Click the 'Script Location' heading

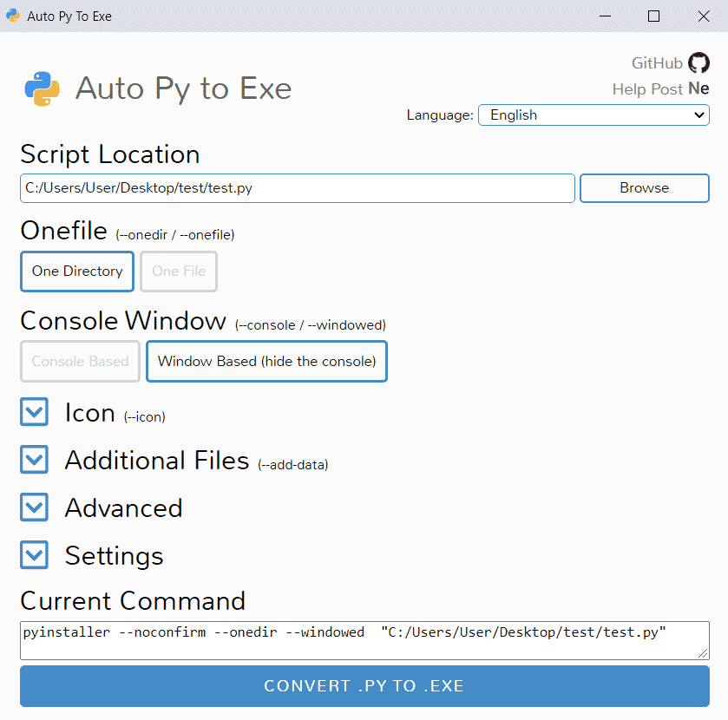pos(110,154)
